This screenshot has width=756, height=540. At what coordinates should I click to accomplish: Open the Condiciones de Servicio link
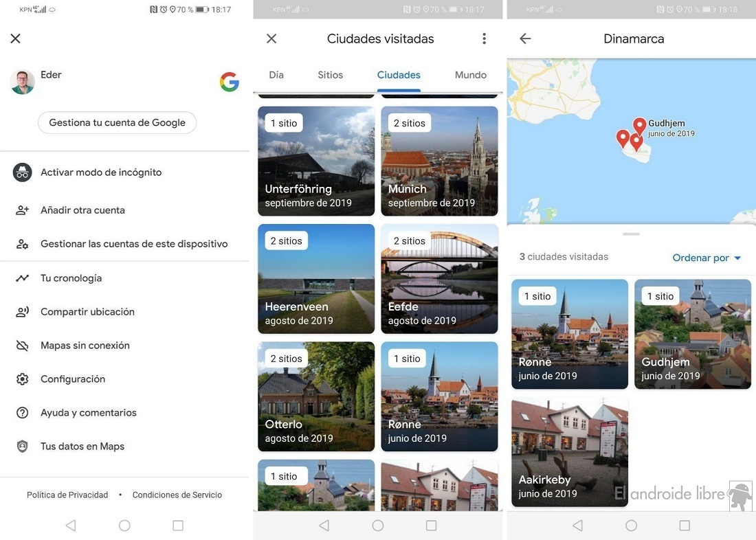click(177, 495)
